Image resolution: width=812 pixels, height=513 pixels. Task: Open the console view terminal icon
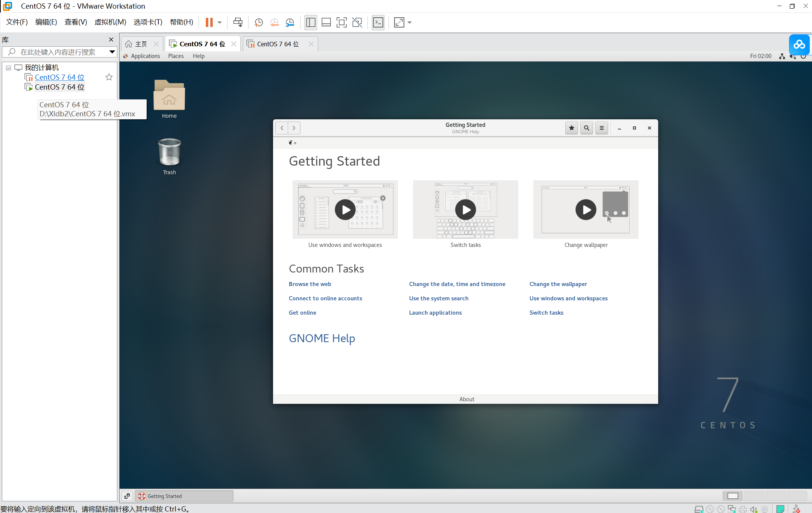(378, 23)
